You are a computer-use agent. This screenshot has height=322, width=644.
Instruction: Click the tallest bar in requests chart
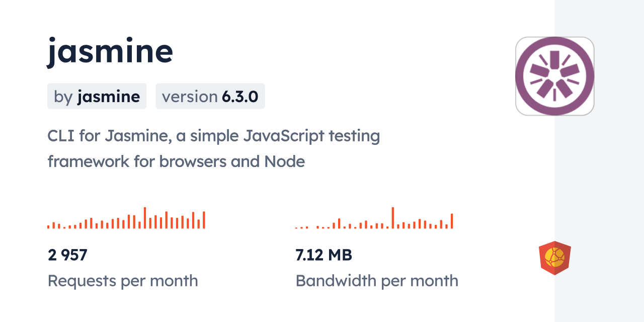pyautogui.click(x=145, y=218)
